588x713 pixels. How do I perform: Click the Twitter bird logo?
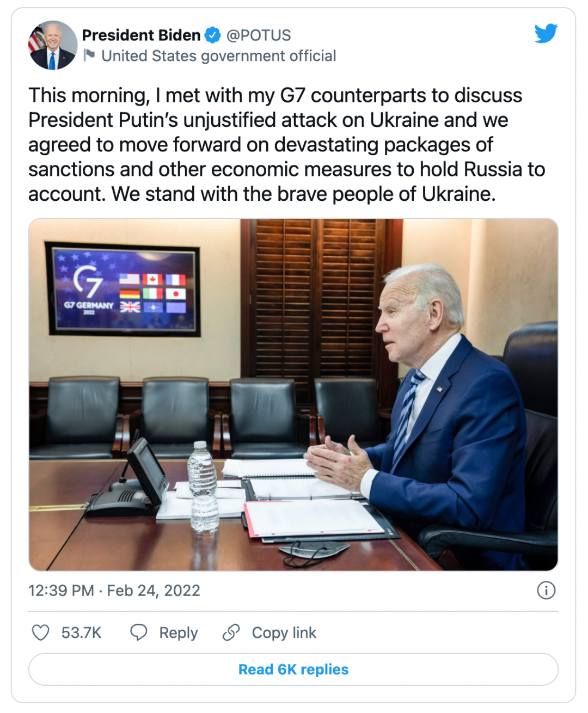click(546, 34)
